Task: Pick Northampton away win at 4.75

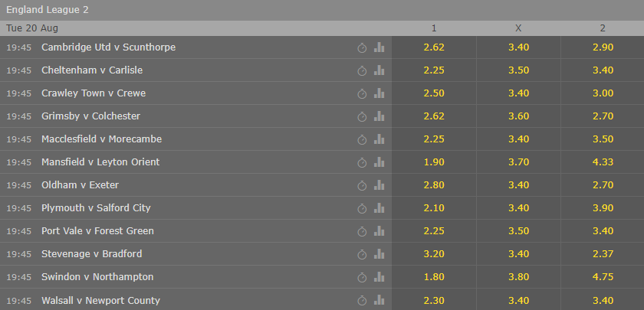Action: (x=603, y=277)
